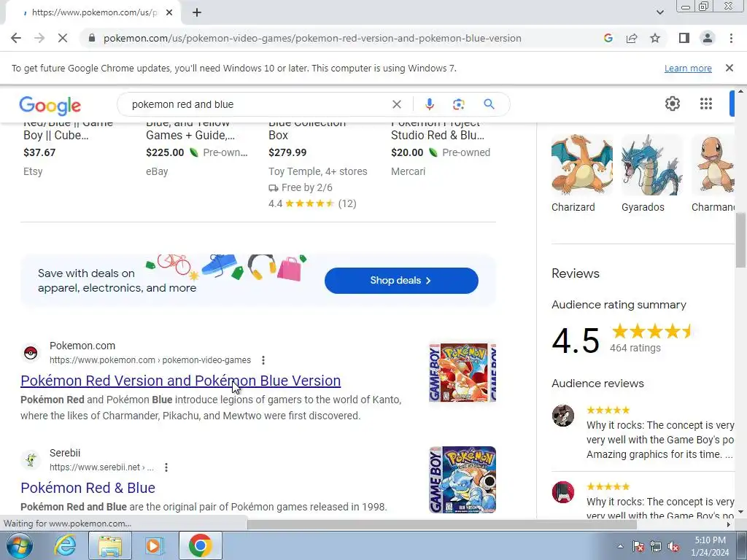747x560 pixels.
Task: Click the Google icon in address bar
Action: click(608, 38)
